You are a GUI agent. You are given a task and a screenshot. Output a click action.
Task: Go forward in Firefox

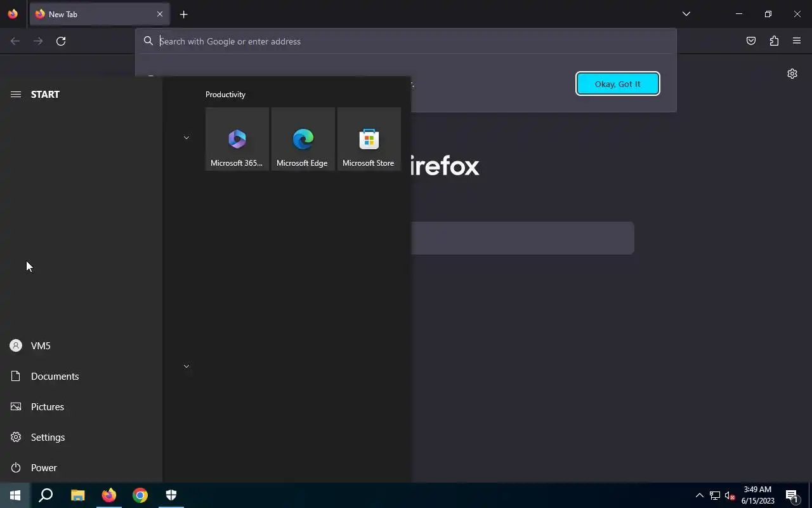[x=38, y=41]
